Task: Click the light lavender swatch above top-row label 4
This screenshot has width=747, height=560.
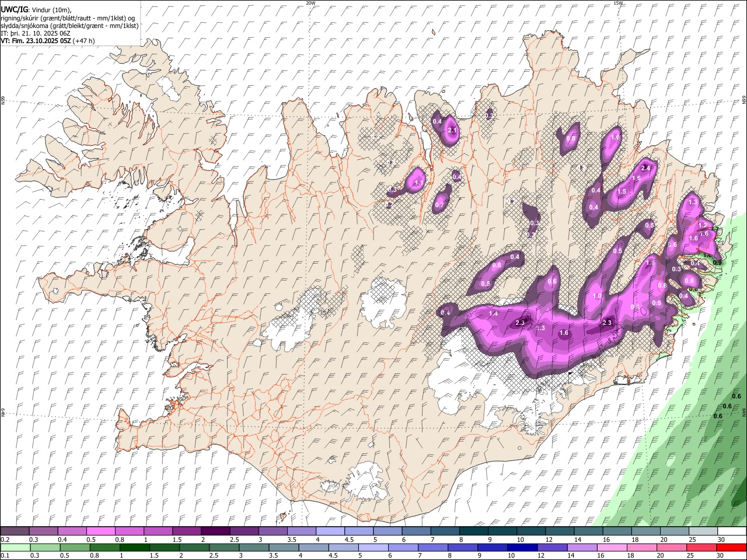Action: [x=330, y=531]
